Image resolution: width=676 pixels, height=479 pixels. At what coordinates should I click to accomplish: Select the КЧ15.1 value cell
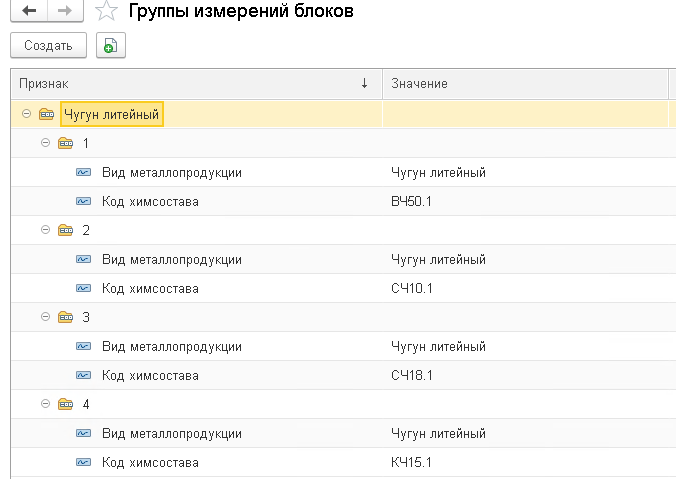[412, 463]
